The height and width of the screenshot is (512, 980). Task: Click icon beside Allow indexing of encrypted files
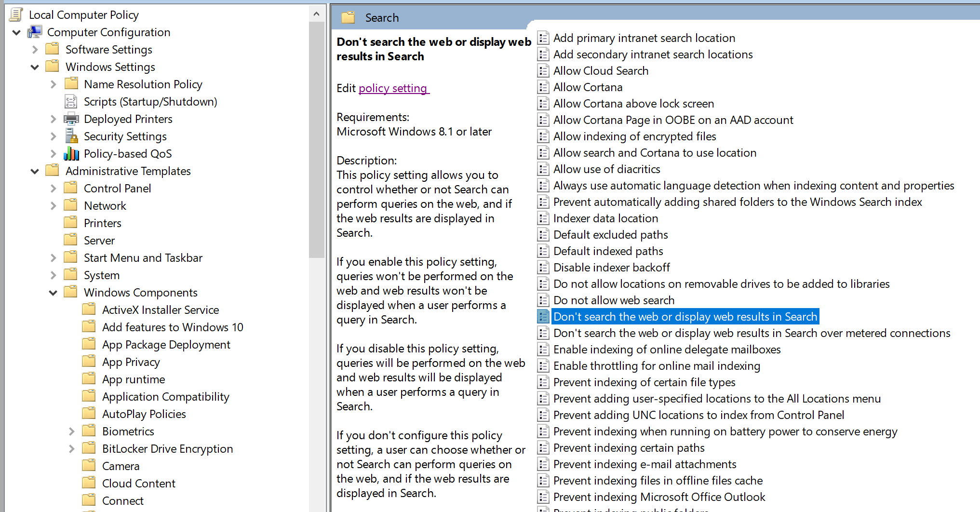tap(543, 136)
